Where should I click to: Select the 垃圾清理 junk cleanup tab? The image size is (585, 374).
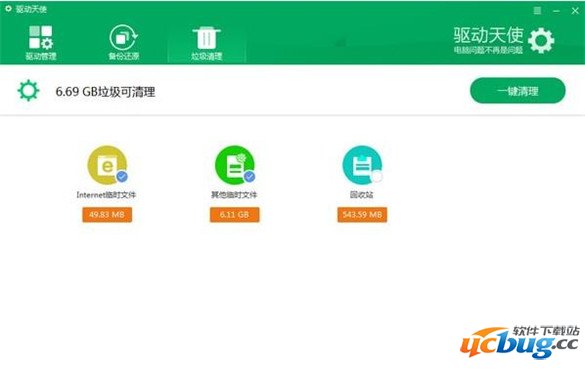point(207,44)
